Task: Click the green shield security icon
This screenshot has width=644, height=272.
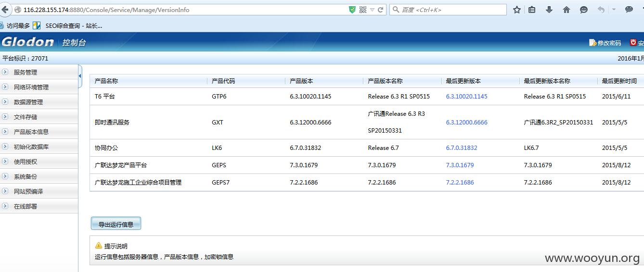Action: (352, 10)
